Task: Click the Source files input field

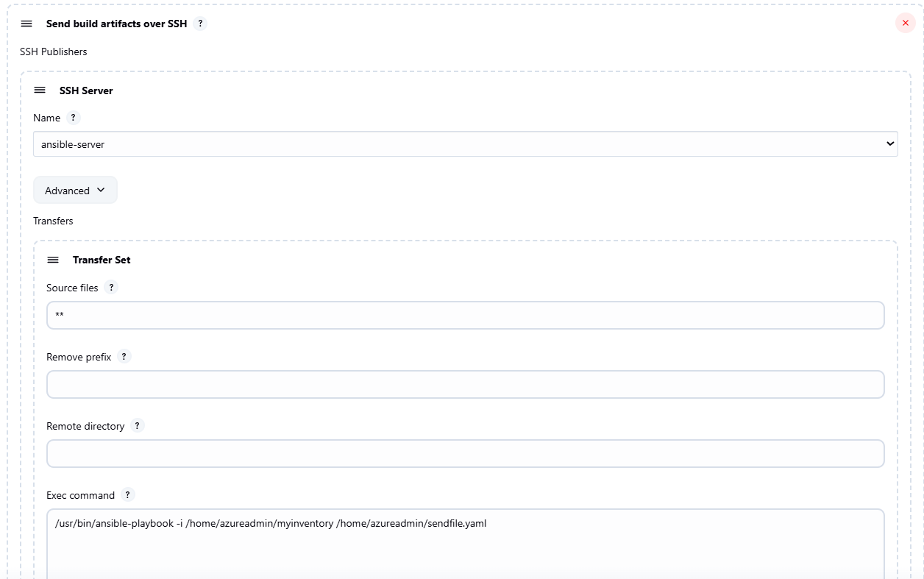Action: 465,316
